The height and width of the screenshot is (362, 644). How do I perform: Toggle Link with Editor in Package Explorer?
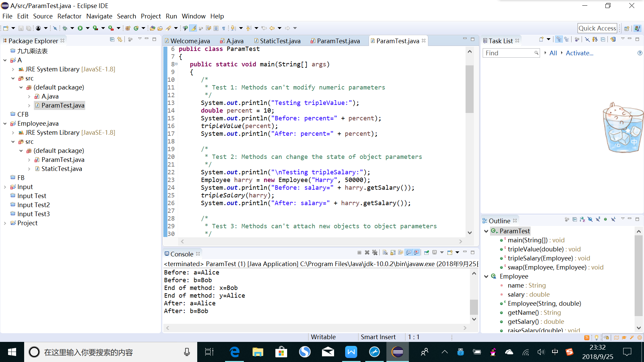coord(120,40)
